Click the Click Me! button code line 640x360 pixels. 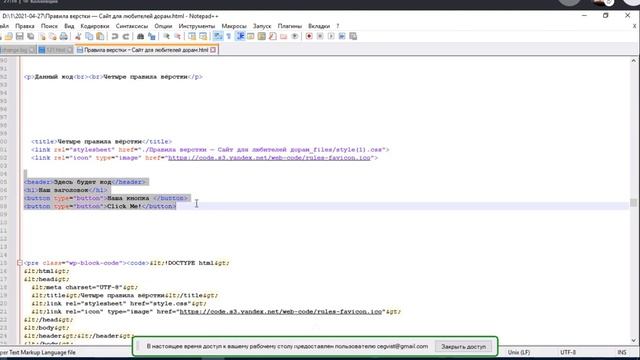tap(100, 206)
